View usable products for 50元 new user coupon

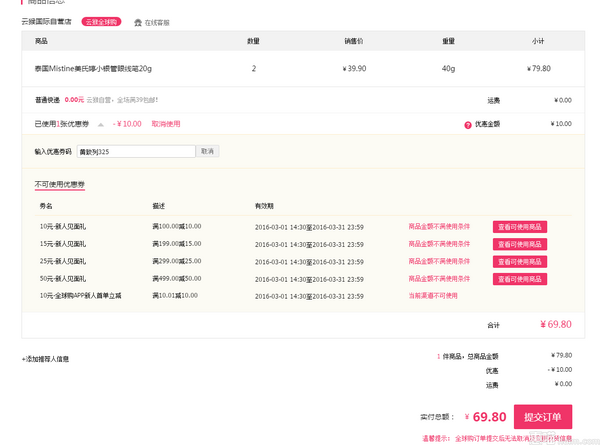520,279
